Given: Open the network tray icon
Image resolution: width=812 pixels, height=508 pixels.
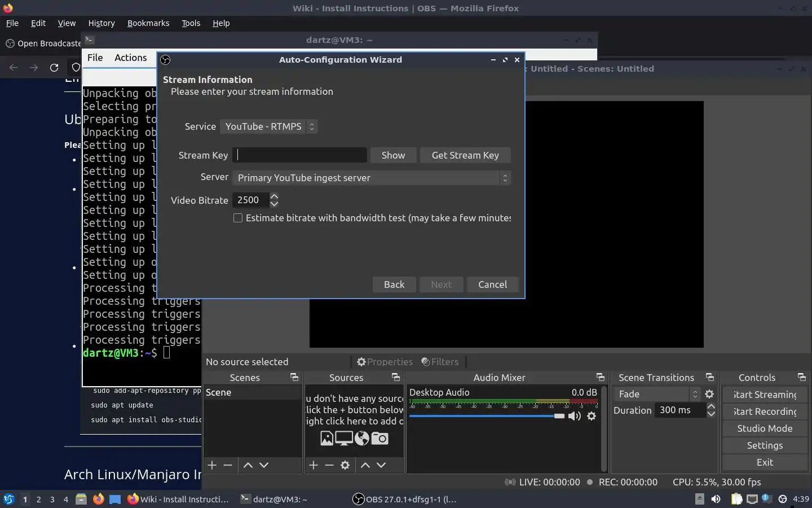Looking at the screenshot, I should click(x=752, y=499).
